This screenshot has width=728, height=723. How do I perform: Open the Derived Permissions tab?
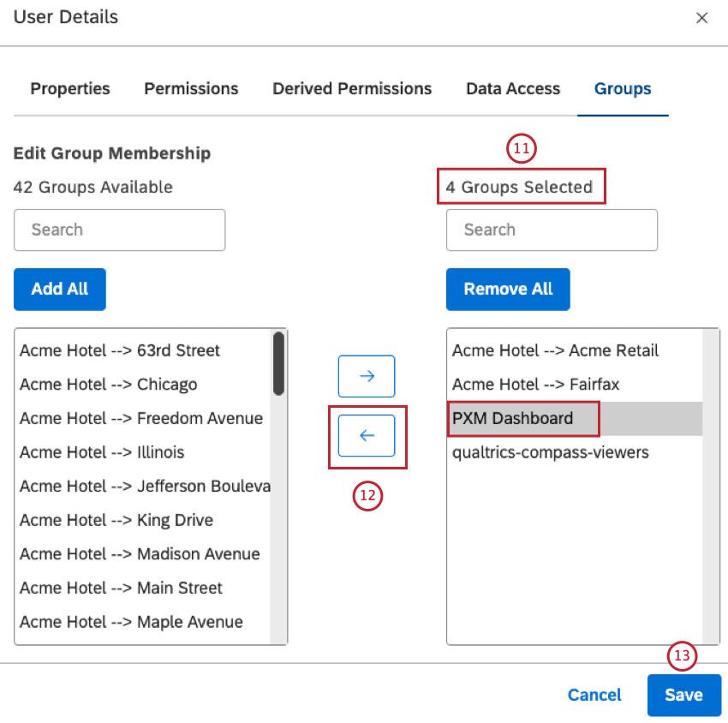coord(351,88)
